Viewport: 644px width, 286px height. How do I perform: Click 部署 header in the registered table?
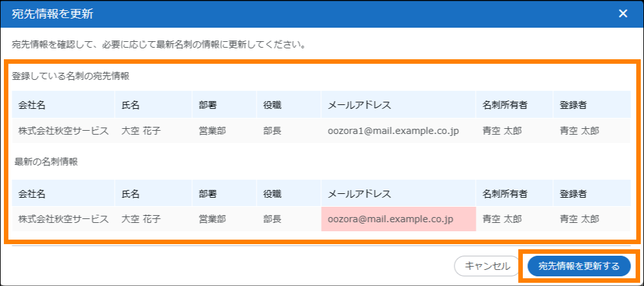coord(208,104)
